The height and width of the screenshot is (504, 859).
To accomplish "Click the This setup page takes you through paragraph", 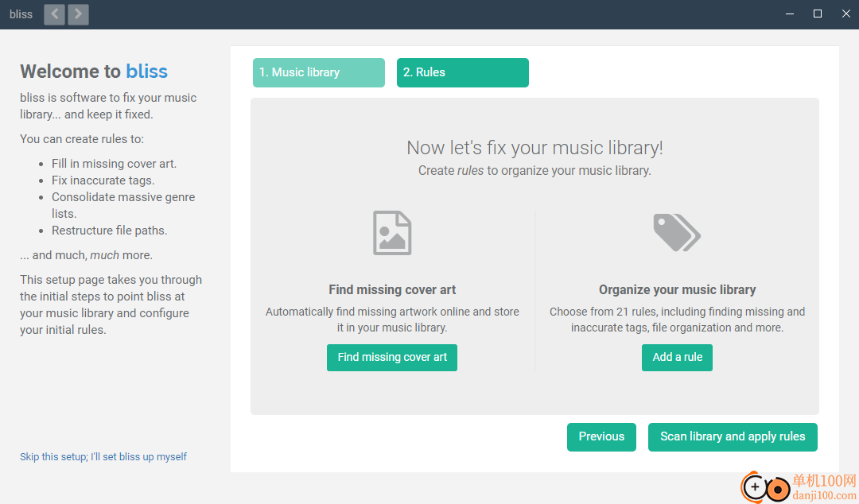I will point(111,304).
